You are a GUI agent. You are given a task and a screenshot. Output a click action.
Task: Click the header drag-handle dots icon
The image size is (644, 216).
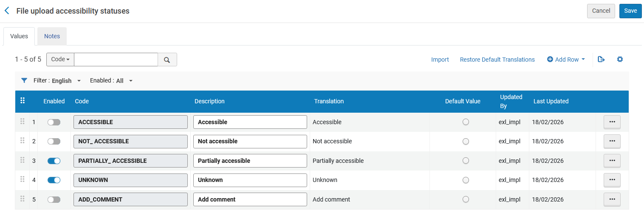pyautogui.click(x=23, y=101)
